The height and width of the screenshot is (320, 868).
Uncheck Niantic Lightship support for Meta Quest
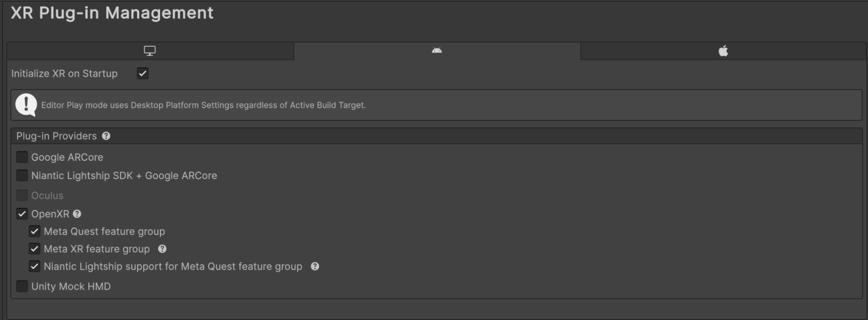(35, 266)
